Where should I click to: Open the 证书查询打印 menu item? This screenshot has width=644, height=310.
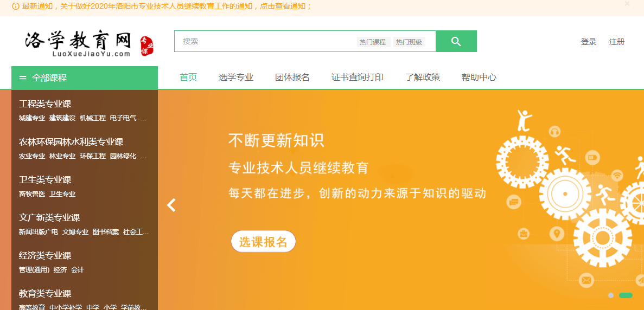click(358, 77)
